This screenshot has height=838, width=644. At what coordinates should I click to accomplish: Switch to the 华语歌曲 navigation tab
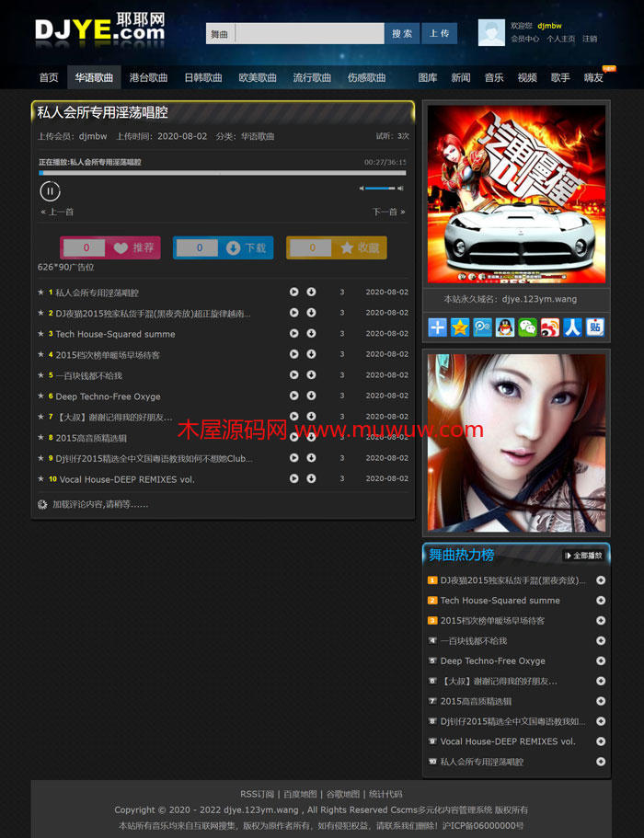pos(94,77)
